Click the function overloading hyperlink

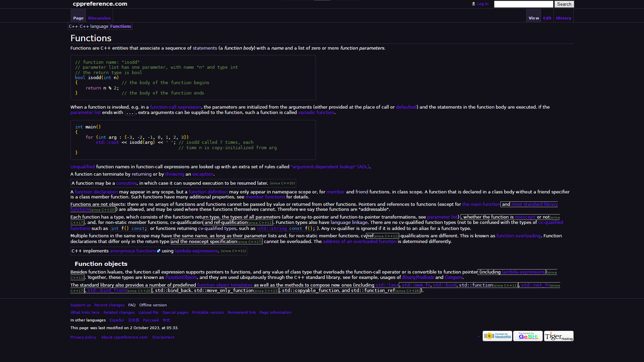(x=518, y=236)
